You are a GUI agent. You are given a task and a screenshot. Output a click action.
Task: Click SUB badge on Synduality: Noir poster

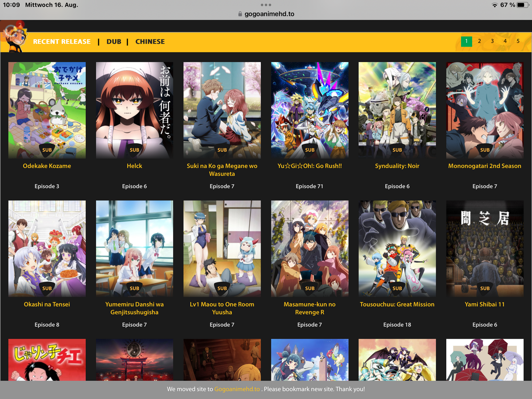[x=397, y=150]
